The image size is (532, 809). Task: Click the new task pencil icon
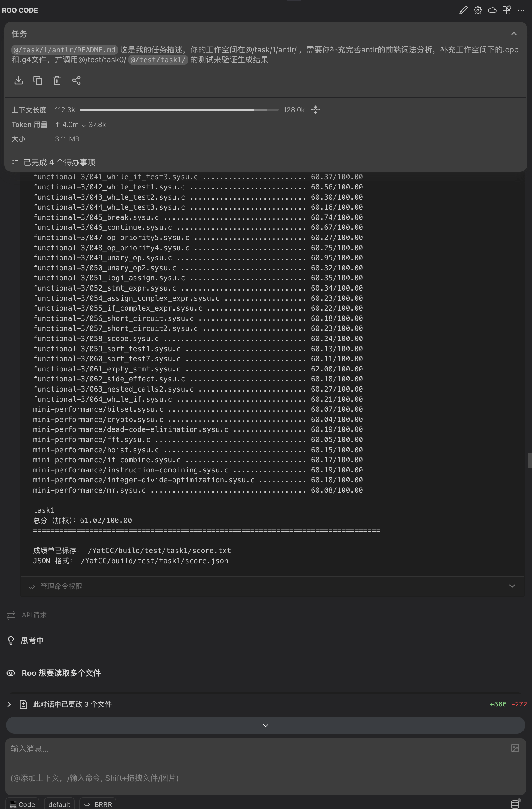[463, 10]
